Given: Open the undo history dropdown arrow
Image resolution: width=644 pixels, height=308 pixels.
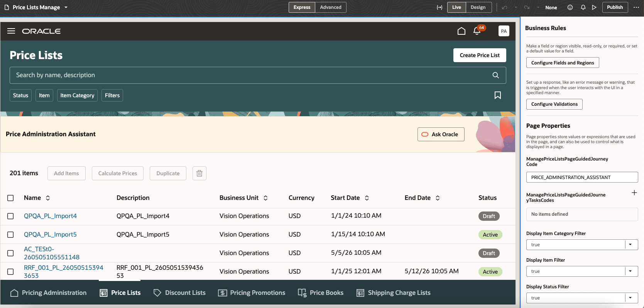Looking at the screenshot, I should coord(516,7).
